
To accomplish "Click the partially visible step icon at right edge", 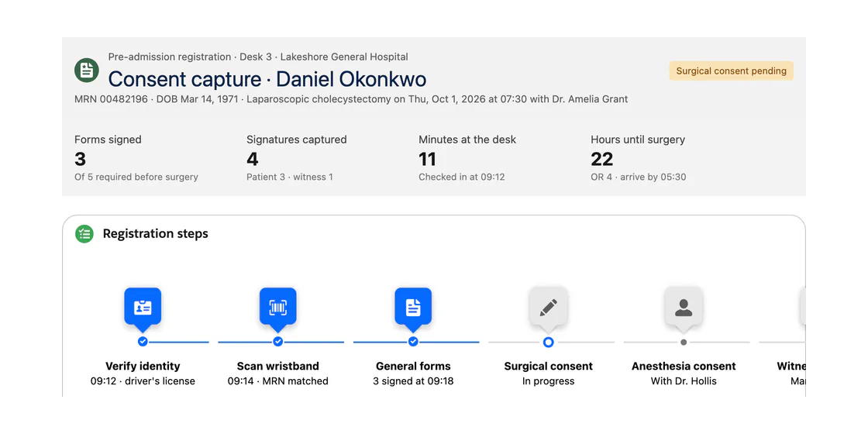I will (x=803, y=306).
